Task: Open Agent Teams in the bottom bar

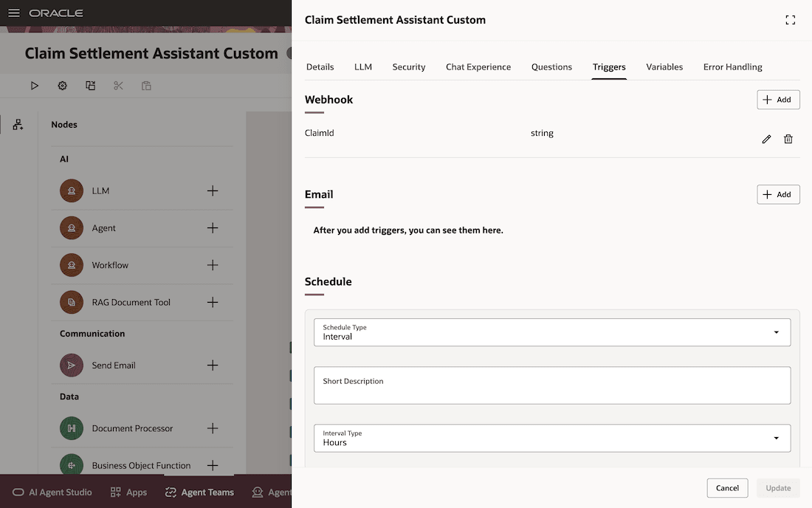Action: [x=199, y=492]
